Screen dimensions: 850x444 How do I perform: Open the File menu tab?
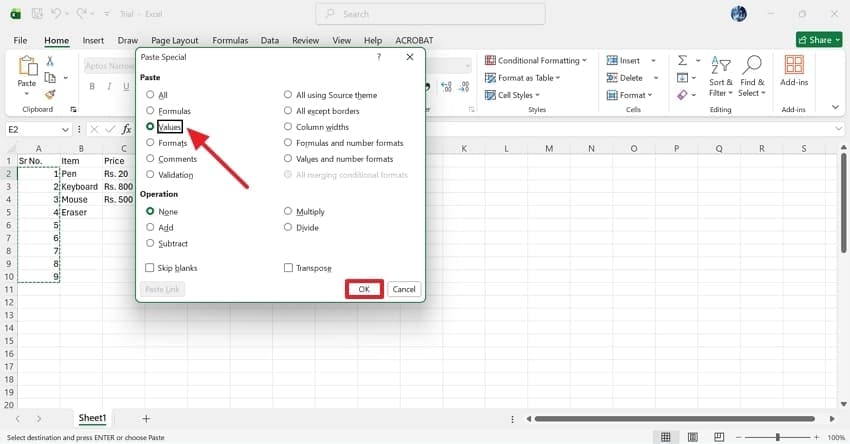[20, 40]
